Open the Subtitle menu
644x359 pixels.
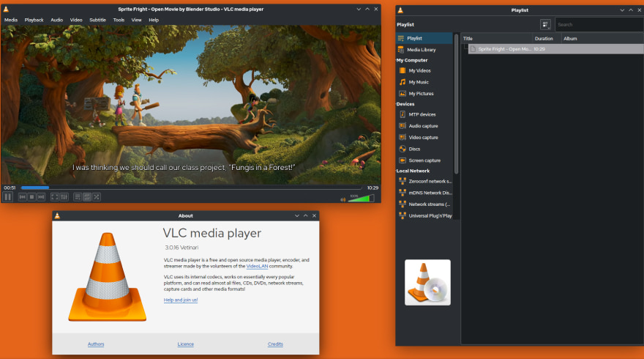click(98, 20)
